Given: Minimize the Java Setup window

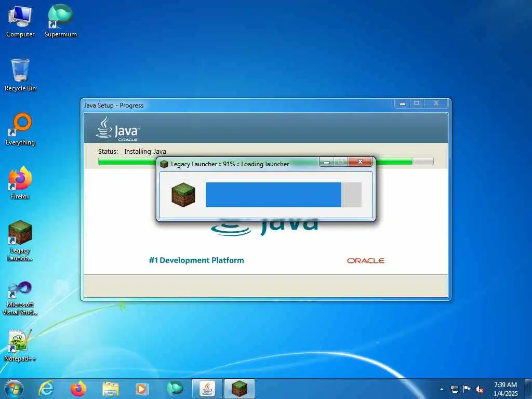Looking at the screenshot, I should tap(403, 103).
